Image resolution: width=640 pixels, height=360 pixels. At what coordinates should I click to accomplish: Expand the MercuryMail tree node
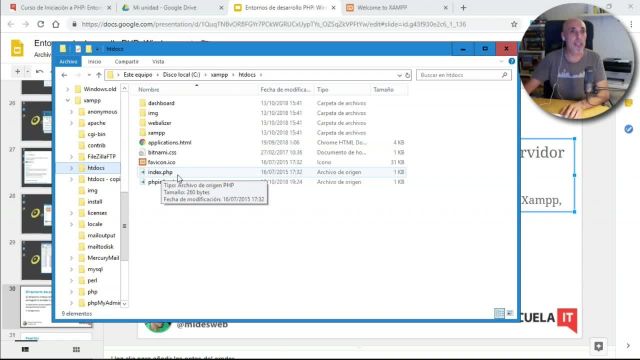(x=72, y=258)
